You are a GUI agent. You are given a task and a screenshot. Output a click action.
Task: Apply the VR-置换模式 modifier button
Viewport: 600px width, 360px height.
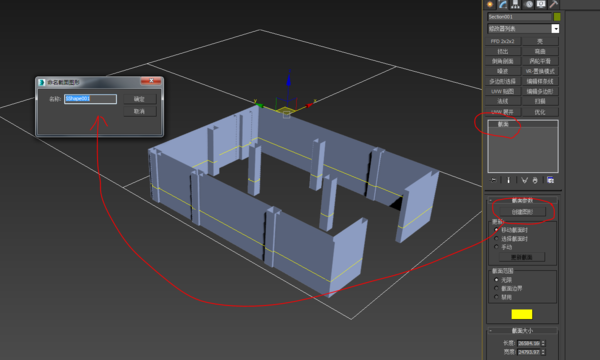click(x=540, y=71)
